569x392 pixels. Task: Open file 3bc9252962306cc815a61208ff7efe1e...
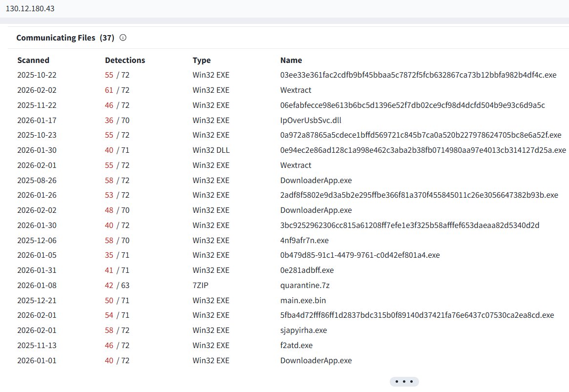point(410,225)
